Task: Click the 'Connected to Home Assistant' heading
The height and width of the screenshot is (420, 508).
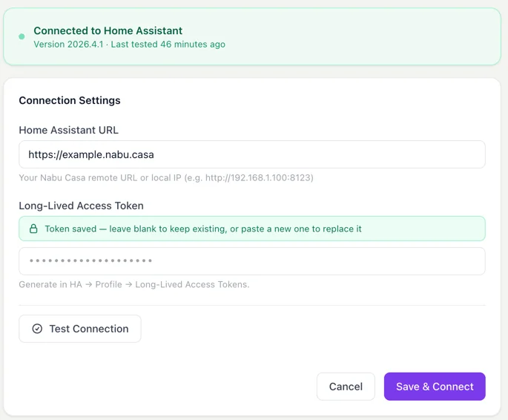Action: tap(108, 30)
